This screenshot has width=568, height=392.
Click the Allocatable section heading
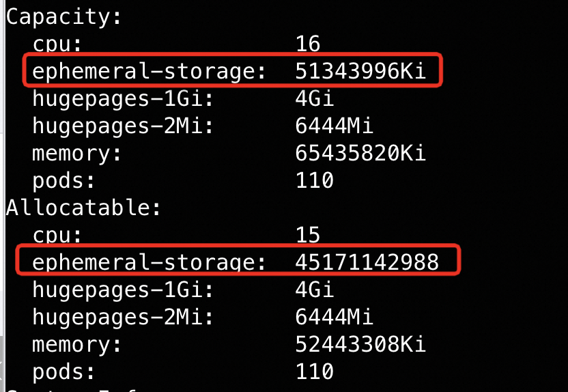click(x=83, y=208)
